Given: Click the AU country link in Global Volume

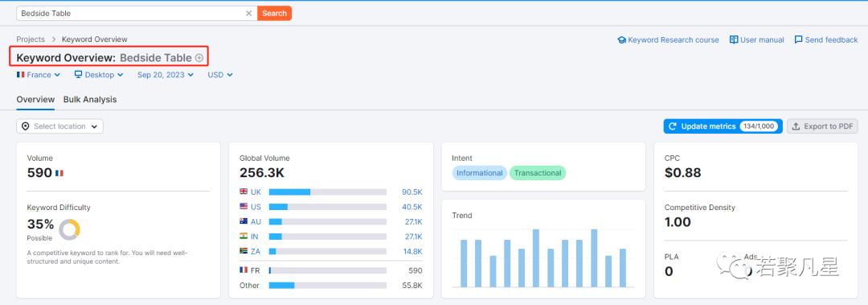Looking at the screenshot, I should pyautogui.click(x=256, y=221).
